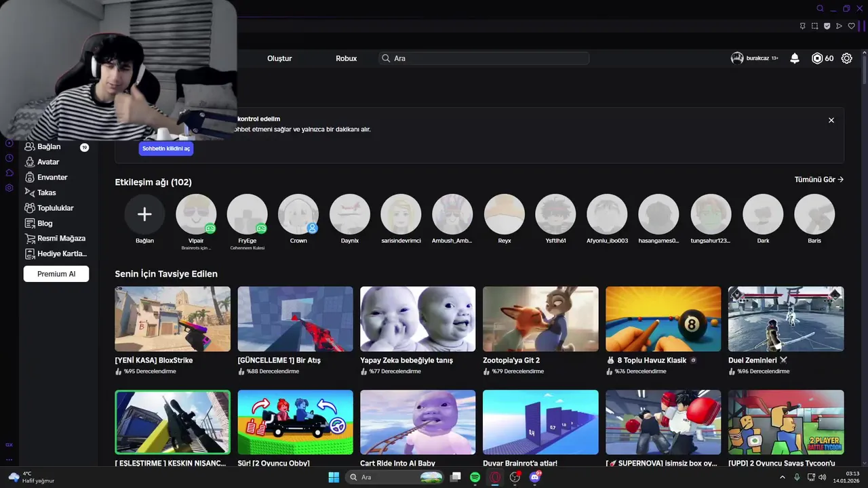Click the microphone icon in system tray
The image size is (868, 488).
(797, 477)
